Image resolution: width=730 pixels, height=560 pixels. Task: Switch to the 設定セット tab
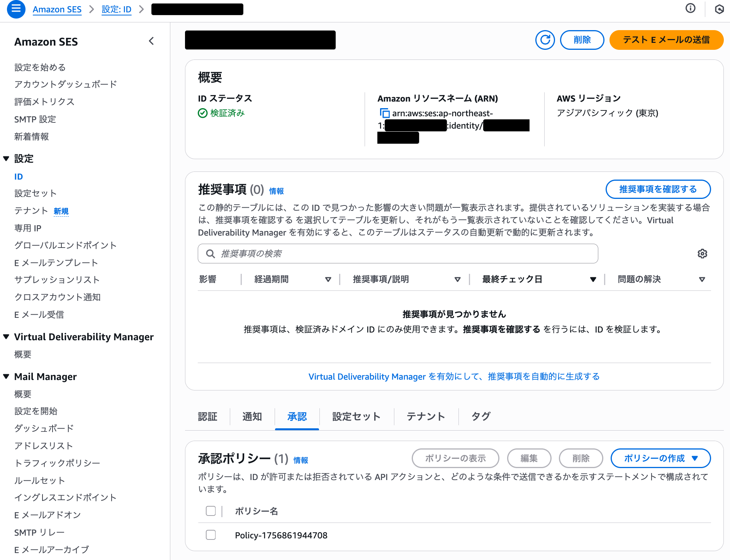(x=356, y=416)
